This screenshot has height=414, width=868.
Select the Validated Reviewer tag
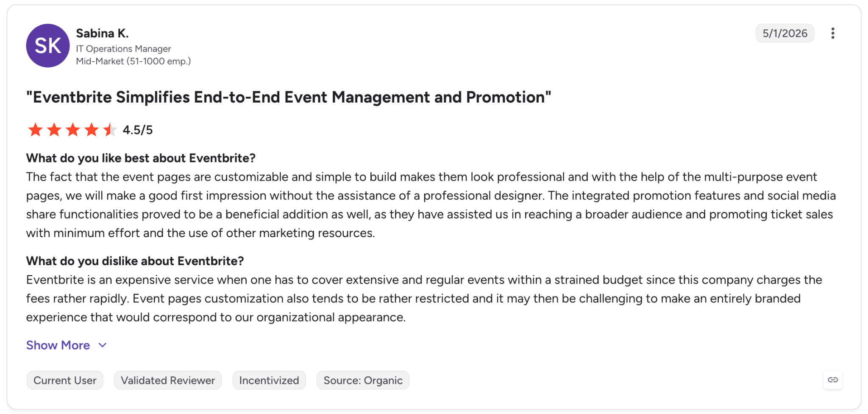(168, 380)
